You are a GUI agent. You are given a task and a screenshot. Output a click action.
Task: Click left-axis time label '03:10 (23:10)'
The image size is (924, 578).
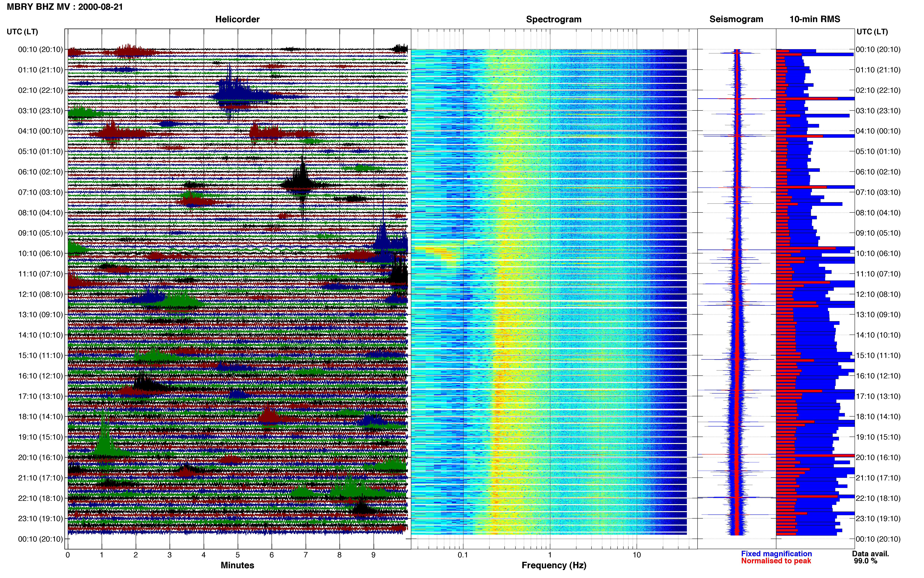41,111
